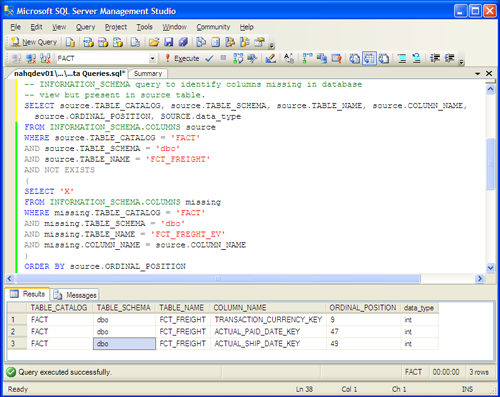Select the nahqdev01 Queries.sql tab
The image size is (500, 397).
coord(69,73)
